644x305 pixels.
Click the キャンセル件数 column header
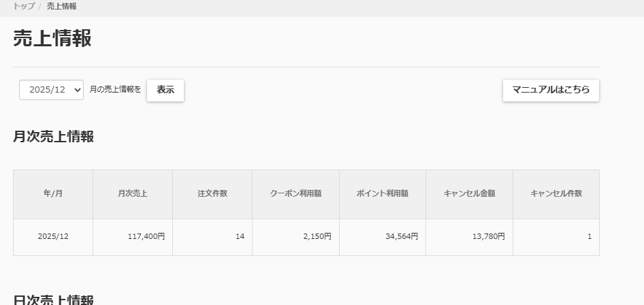(x=556, y=193)
